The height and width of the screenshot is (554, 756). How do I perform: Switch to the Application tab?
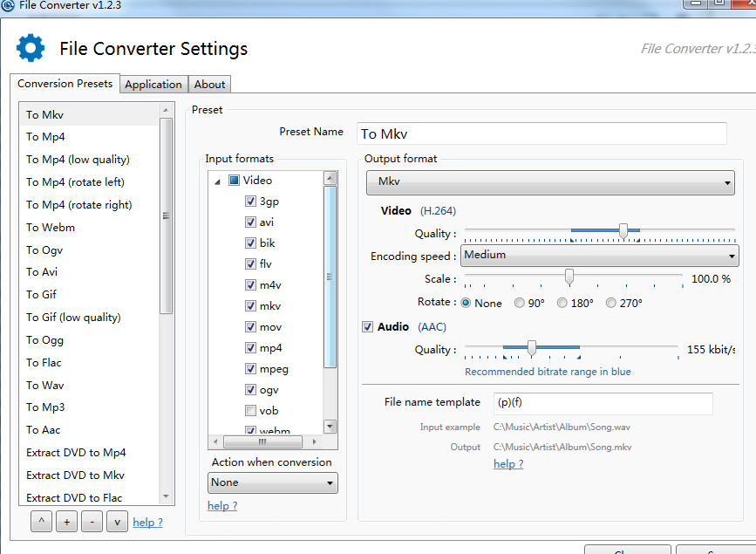click(153, 84)
